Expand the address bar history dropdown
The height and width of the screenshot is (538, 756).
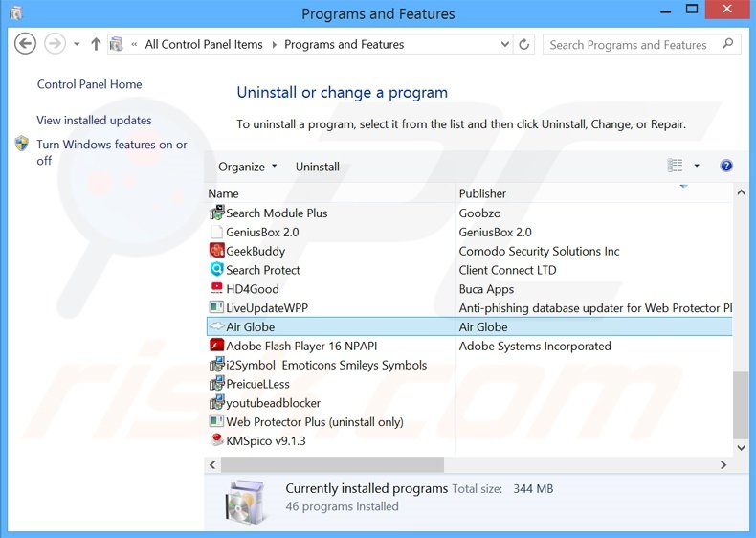(505, 44)
